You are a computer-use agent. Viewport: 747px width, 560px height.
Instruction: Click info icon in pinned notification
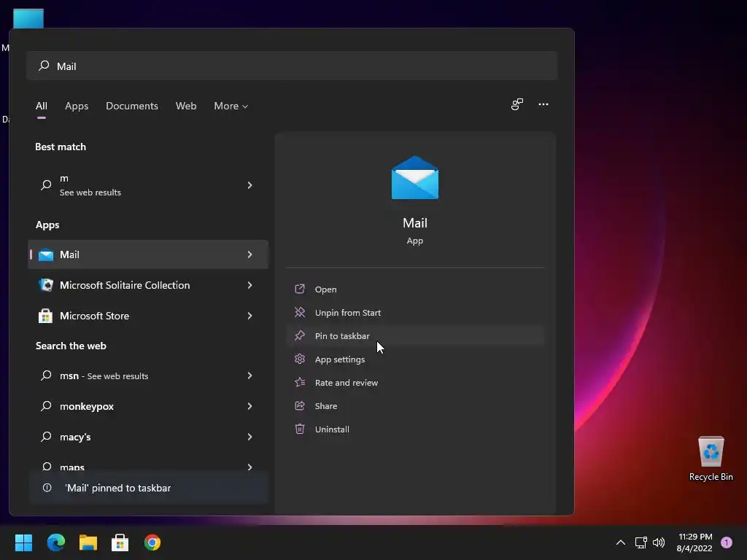(47, 488)
